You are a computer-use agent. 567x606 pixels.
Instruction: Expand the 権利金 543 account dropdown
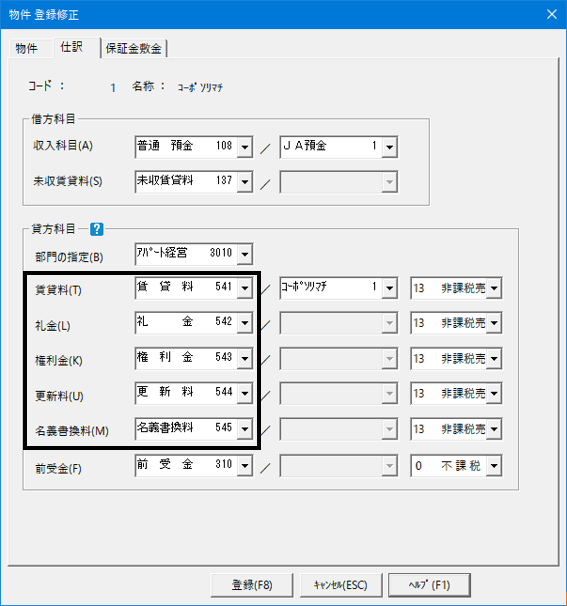[245, 359]
